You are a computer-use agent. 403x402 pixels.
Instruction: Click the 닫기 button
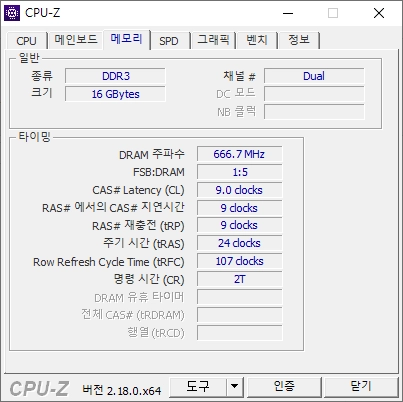click(361, 386)
